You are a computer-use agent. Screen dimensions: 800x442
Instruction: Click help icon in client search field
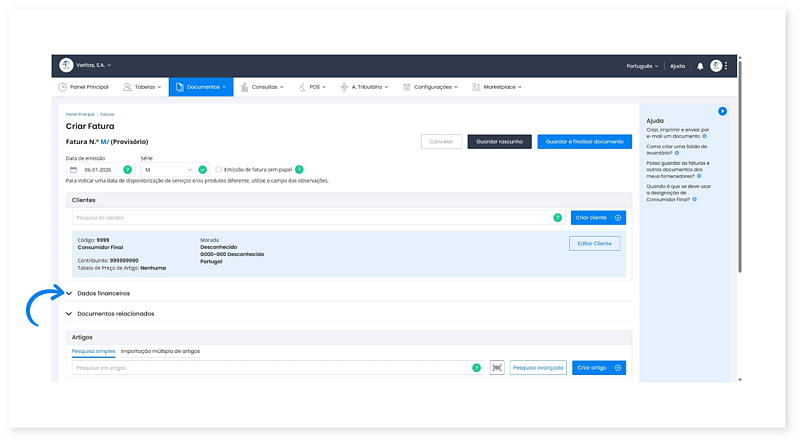coord(558,217)
